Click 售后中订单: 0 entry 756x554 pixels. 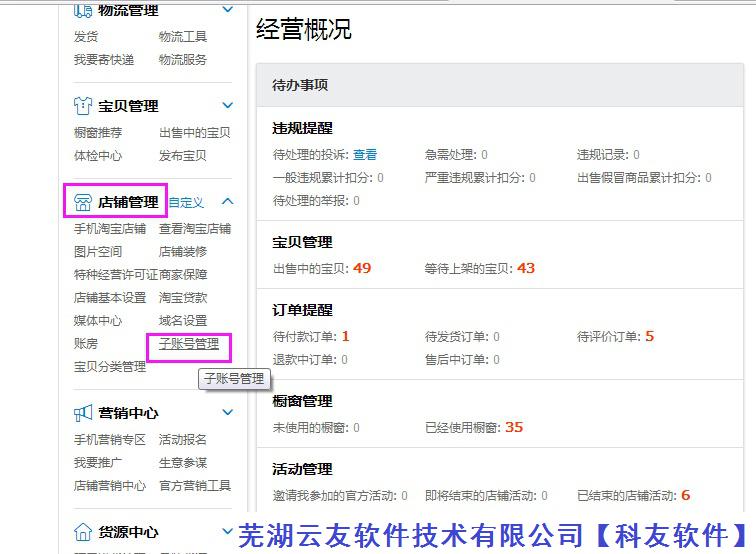coord(462,360)
